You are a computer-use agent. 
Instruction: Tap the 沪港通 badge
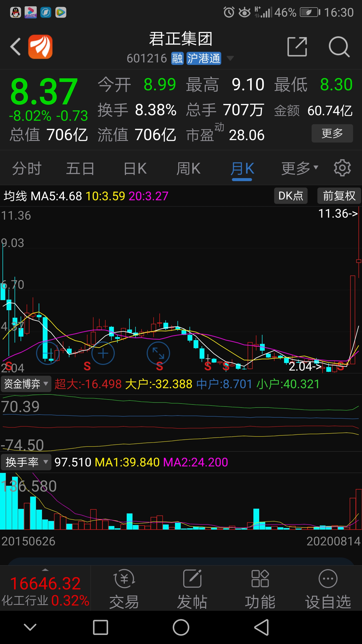coord(204,58)
